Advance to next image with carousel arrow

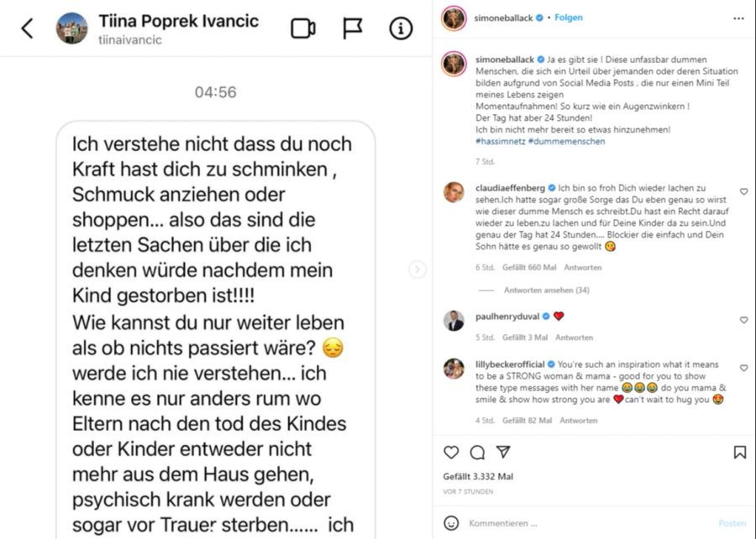tap(417, 269)
